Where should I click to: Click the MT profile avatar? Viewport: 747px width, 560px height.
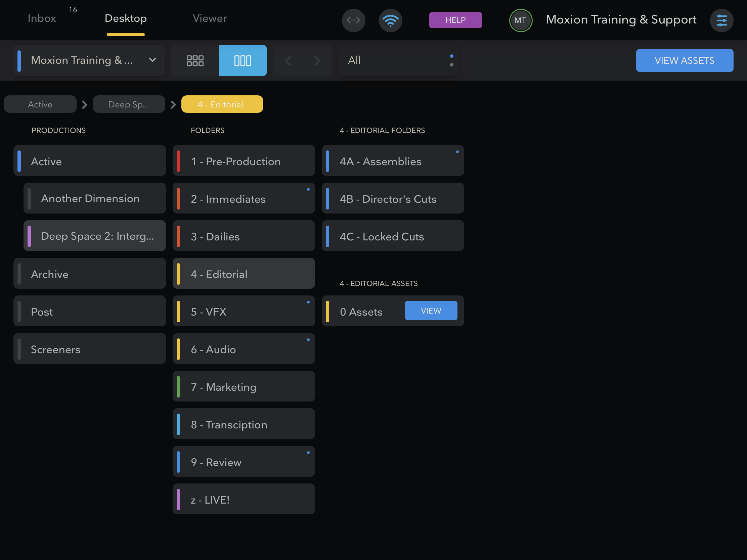(520, 20)
